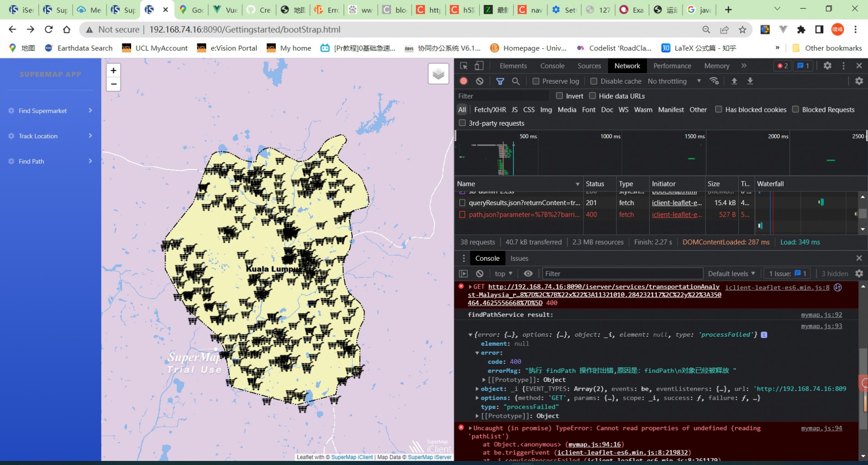This screenshot has width=868, height=465.
Task: Import a HAR file
Action: pos(734,81)
